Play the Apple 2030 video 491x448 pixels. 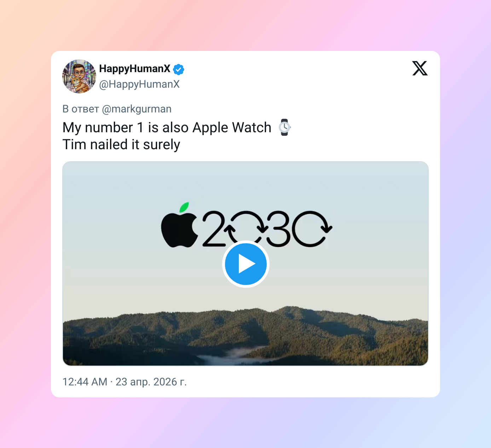coord(246,264)
